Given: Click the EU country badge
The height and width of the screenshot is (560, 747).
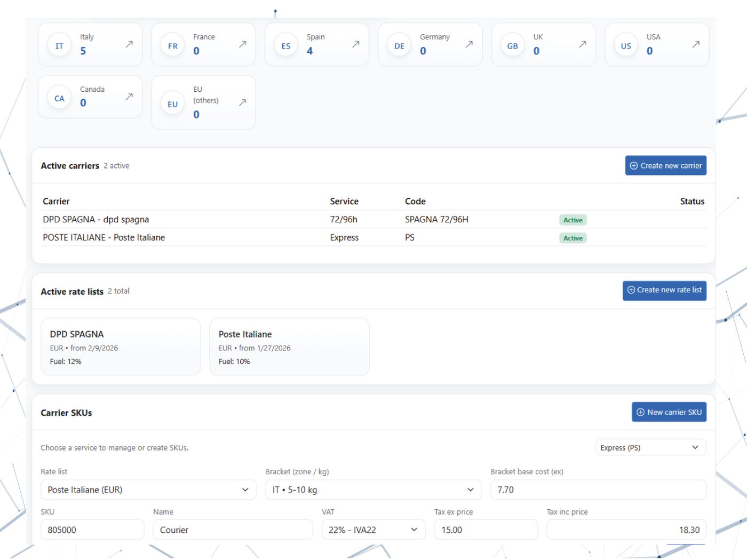Looking at the screenshot, I should (x=172, y=104).
